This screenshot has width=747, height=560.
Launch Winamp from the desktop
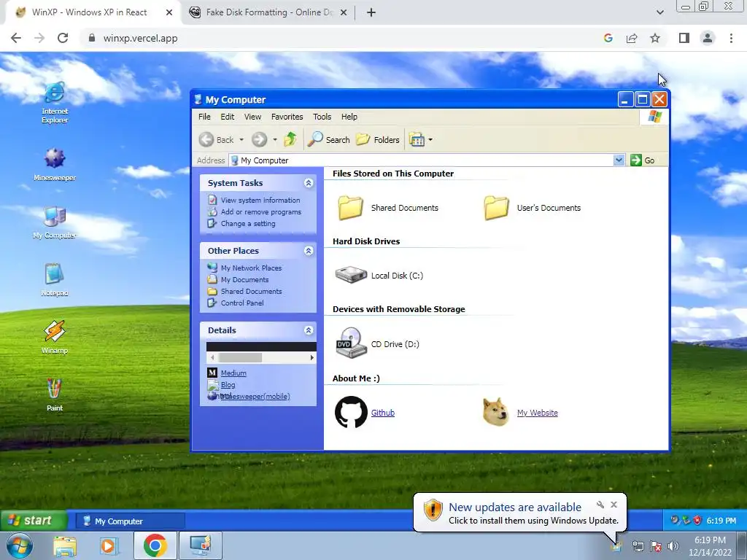[x=54, y=337]
